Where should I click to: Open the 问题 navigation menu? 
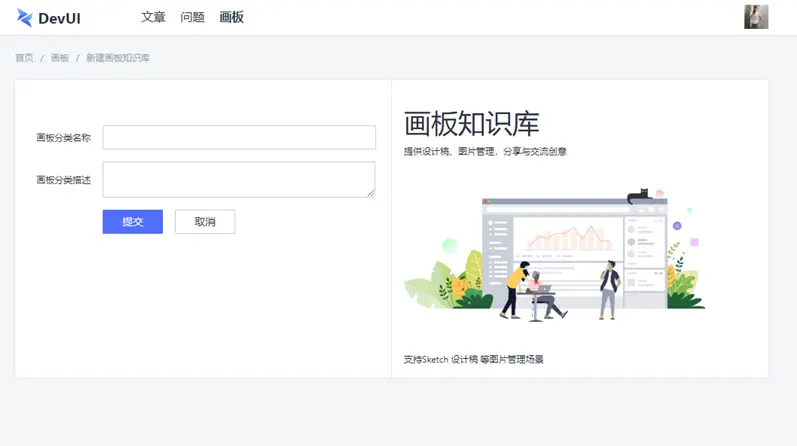point(192,17)
